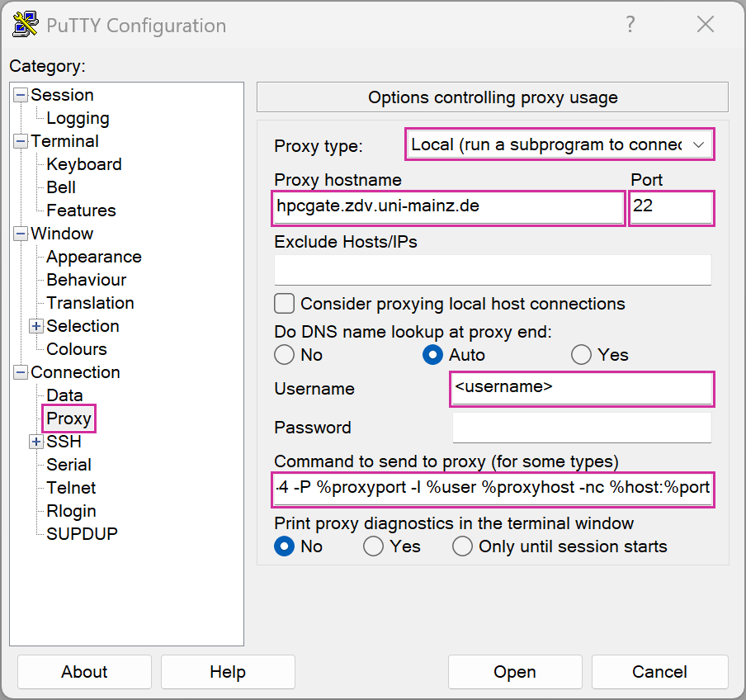The width and height of the screenshot is (746, 700).
Task: Expand the SSH tree node
Action: [x=36, y=442]
